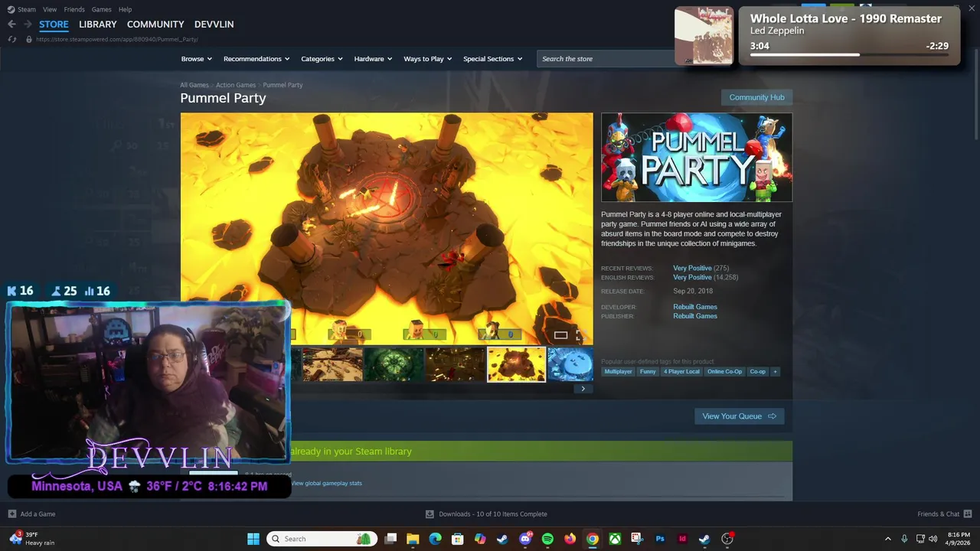Reload the store page
Image resolution: width=980 pixels, height=551 pixels.
[11, 39]
